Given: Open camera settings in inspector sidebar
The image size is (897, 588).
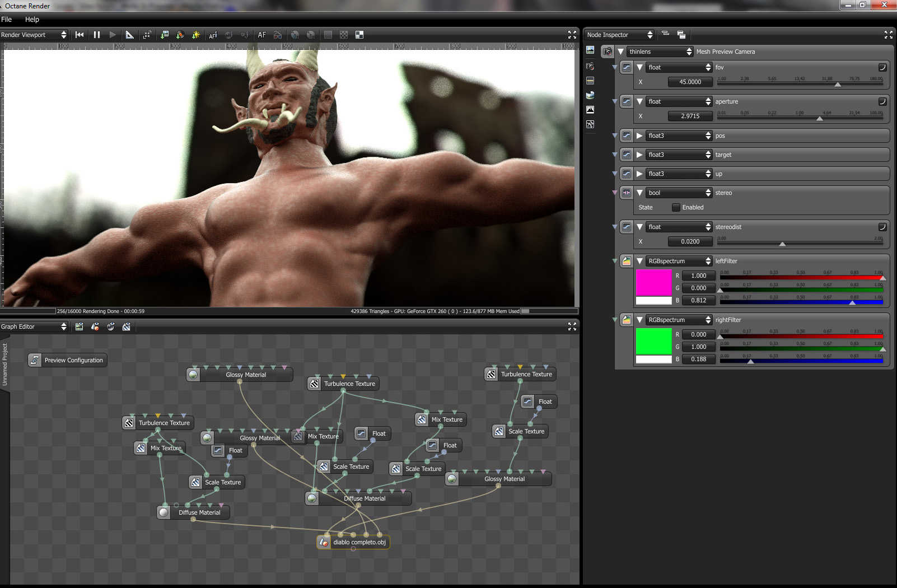Looking at the screenshot, I should (590, 66).
